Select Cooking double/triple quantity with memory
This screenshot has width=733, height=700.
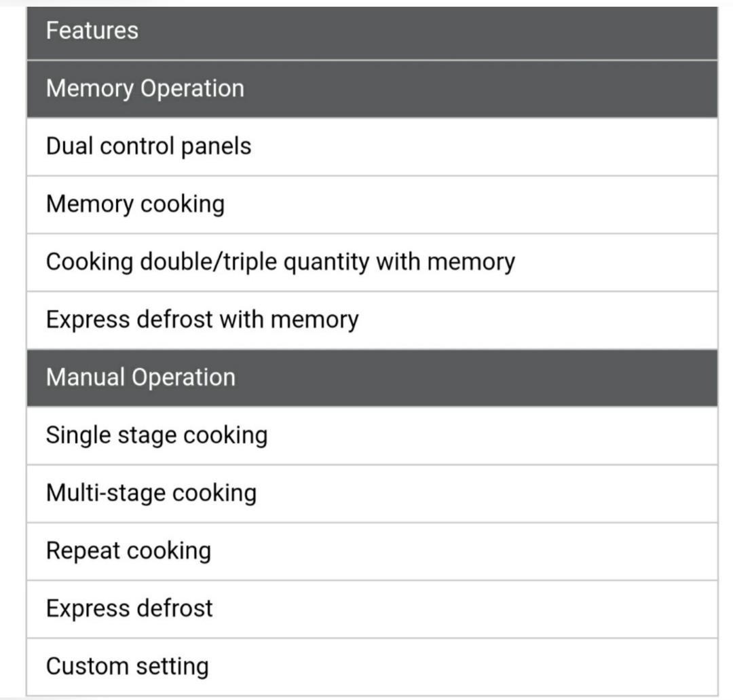(280, 262)
